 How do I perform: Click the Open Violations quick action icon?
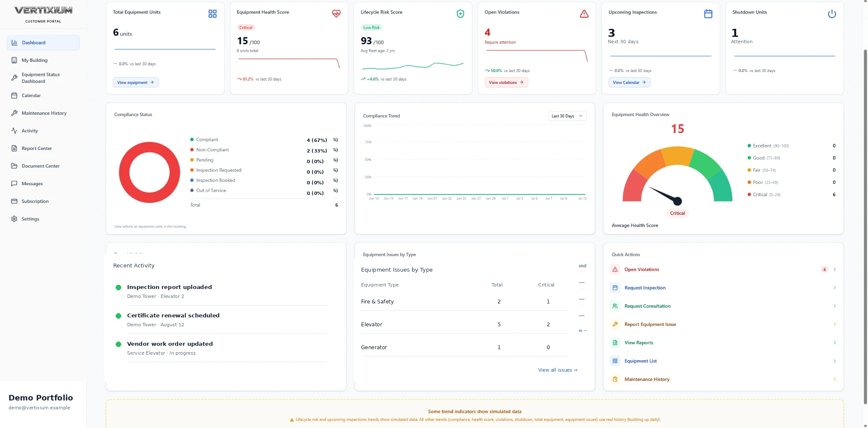click(x=615, y=270)
